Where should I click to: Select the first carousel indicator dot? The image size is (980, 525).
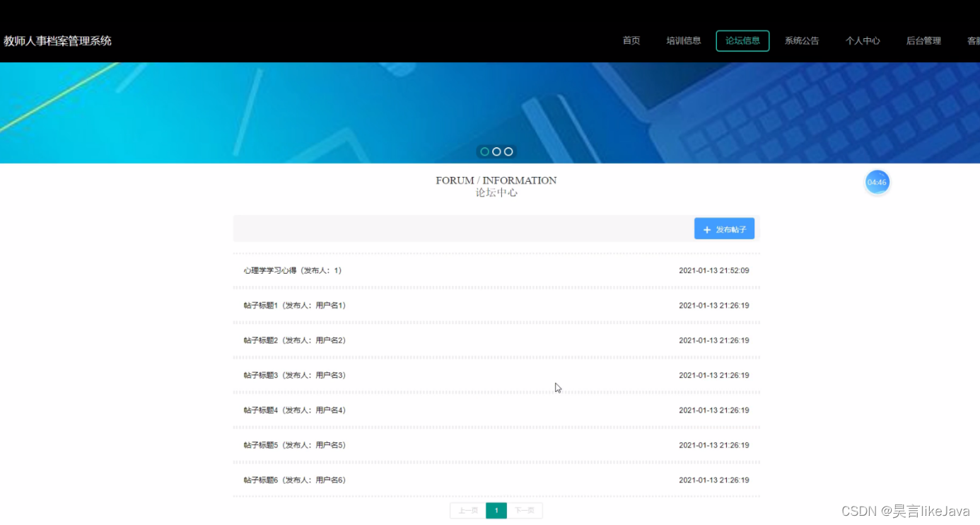[484, 151]
